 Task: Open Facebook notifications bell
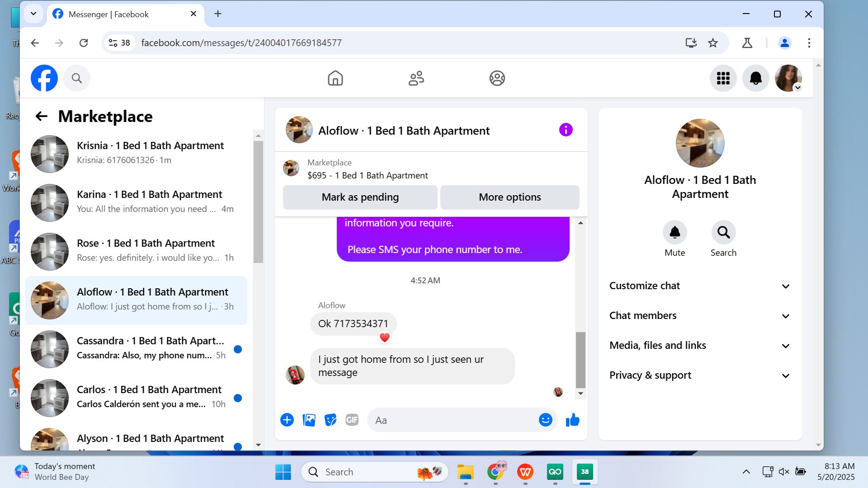tap(755, 78)
